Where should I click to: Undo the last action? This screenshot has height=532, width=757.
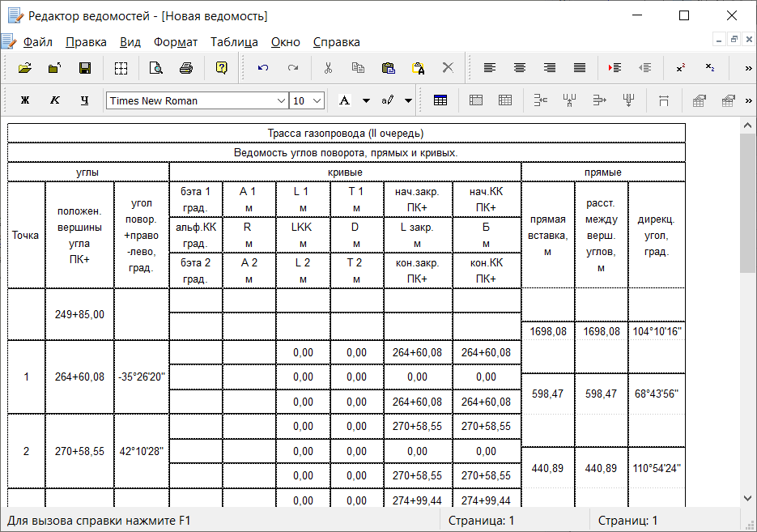263,68
